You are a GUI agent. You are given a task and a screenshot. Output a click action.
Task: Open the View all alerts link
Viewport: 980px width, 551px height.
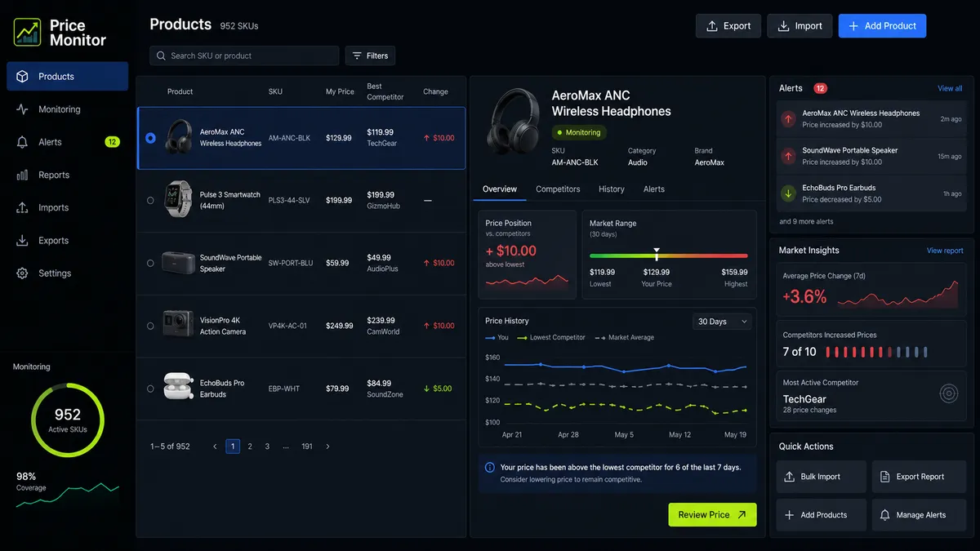[950, 88]
